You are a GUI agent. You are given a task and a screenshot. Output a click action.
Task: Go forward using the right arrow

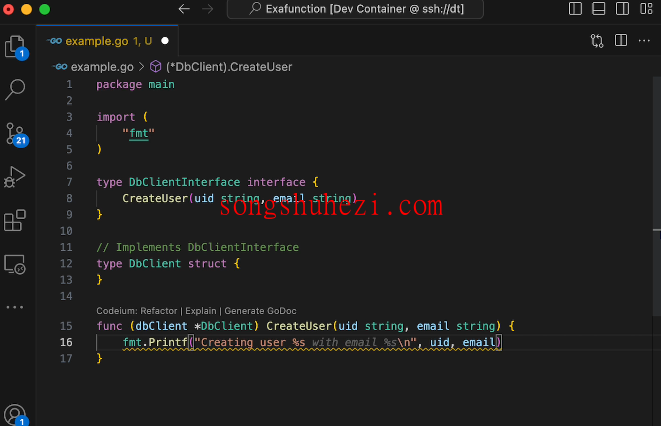207,9
